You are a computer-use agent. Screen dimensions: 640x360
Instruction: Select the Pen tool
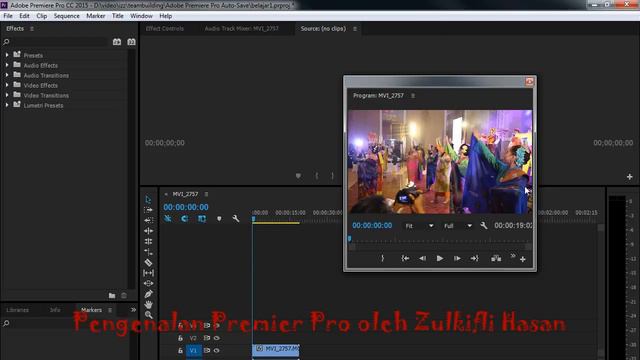[148, 294]
